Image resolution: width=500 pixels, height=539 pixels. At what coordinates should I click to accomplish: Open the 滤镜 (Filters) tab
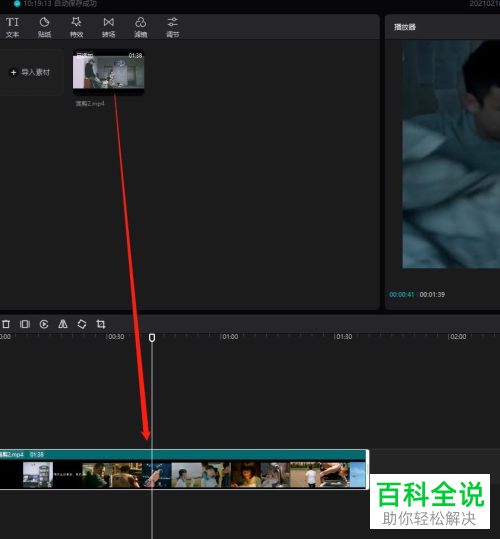pos(141,27)
